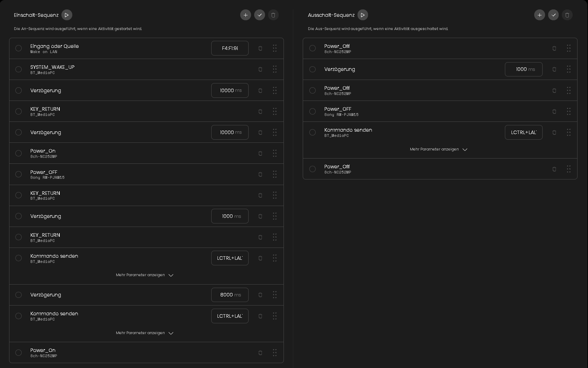Click the plus icon in Ausschalt-Sequenz header
Viewport: 588px width, 368px height.
[x=539, y=15]
